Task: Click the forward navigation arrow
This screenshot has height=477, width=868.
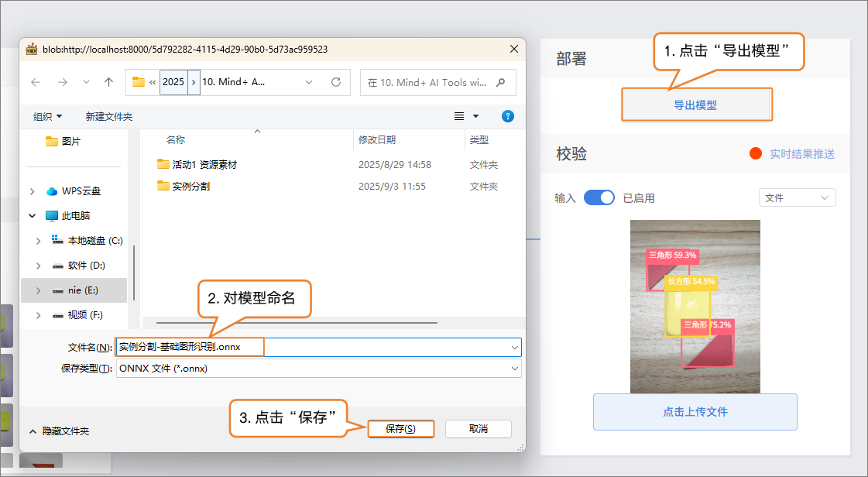Action: pyautogui.click(x=63, y=82)
